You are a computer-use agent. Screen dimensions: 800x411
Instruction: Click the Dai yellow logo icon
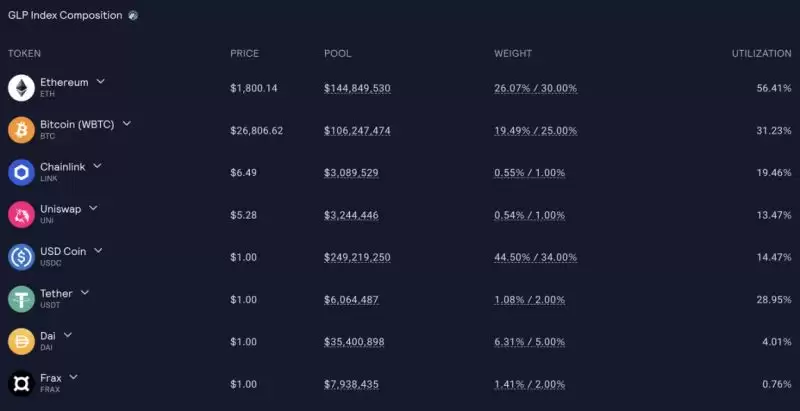pyautogui.click(x=21, y=342)
